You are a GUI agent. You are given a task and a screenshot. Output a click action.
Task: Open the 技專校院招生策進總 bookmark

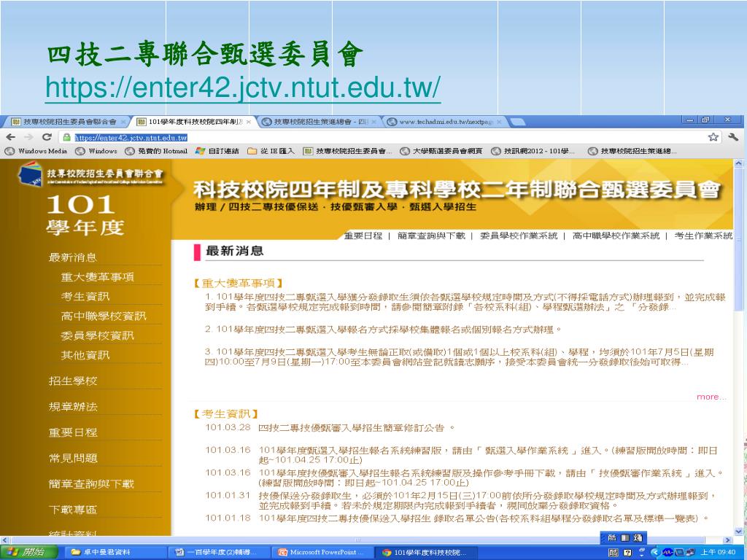632,151
